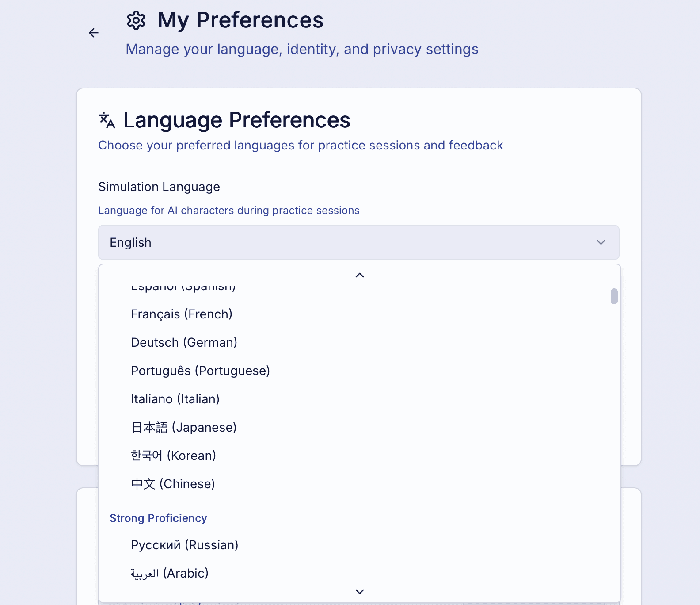Screen dimensions: 700x605
Task: Pick 日本語 (Japanese) from the dropdown
Action: coord(183,427)
